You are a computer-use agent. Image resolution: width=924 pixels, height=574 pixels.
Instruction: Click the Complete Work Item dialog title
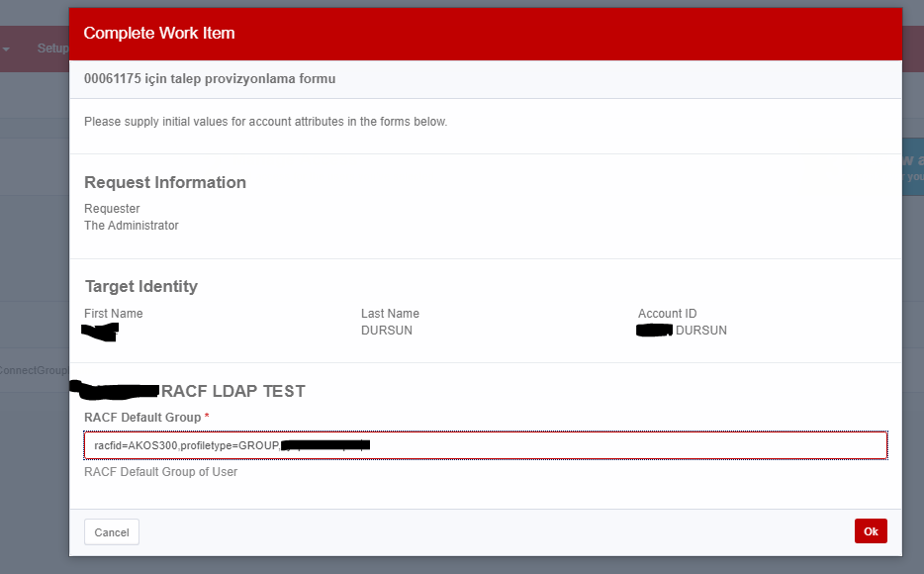[159, 34]
